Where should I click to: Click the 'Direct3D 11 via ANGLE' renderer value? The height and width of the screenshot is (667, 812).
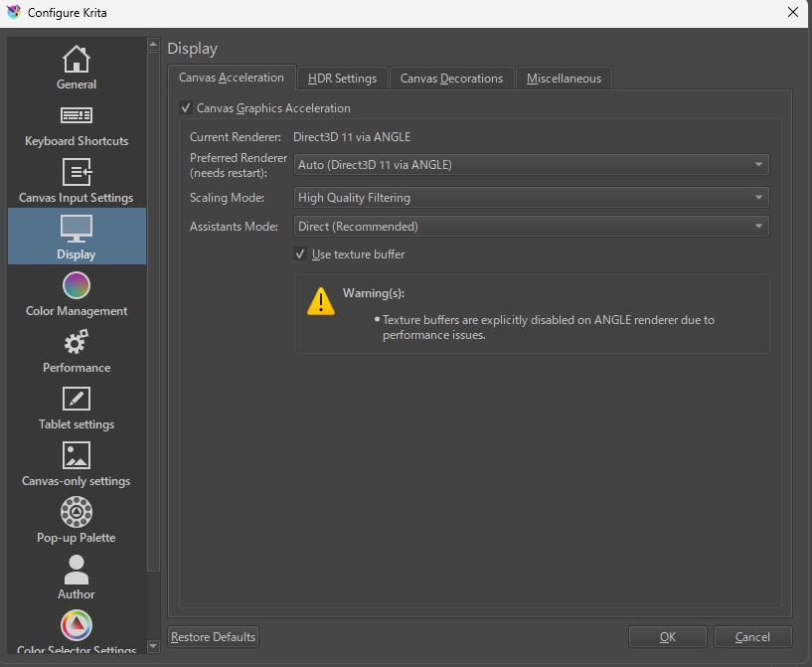[352, 137]
